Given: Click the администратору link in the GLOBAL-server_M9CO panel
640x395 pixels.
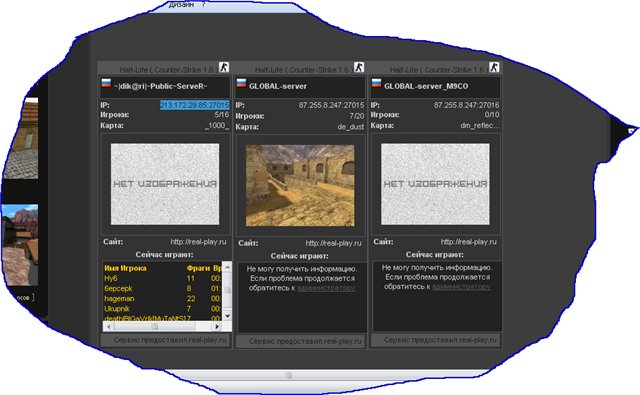Looking at the screenshot, I should (461, 287).
